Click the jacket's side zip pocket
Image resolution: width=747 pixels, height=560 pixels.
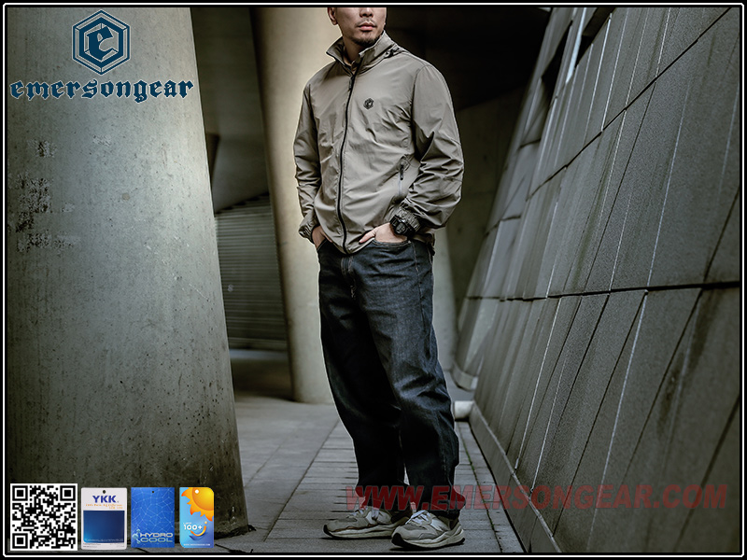[402, 171]
